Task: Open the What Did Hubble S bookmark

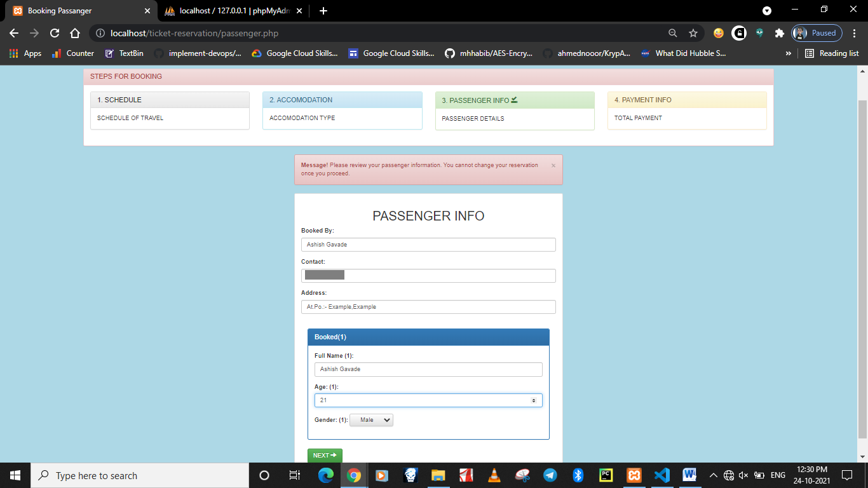Action: point(683,53)
